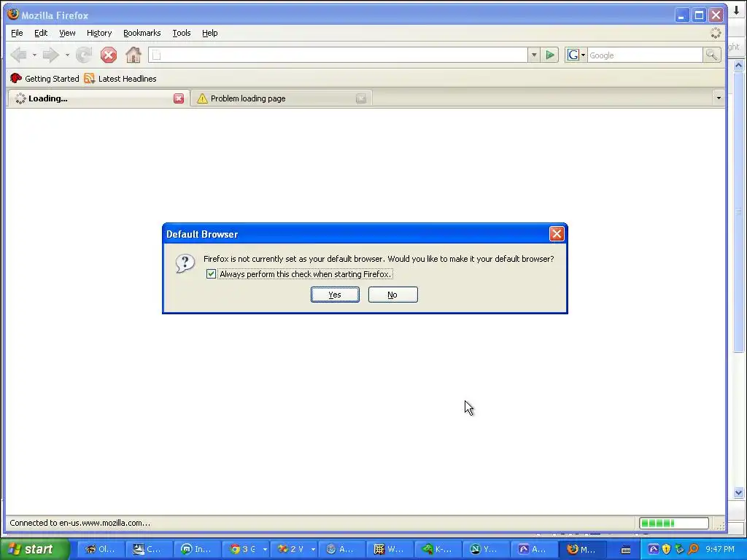
Task: Open forward history dropdown arrow
Action: coord(67,55)
